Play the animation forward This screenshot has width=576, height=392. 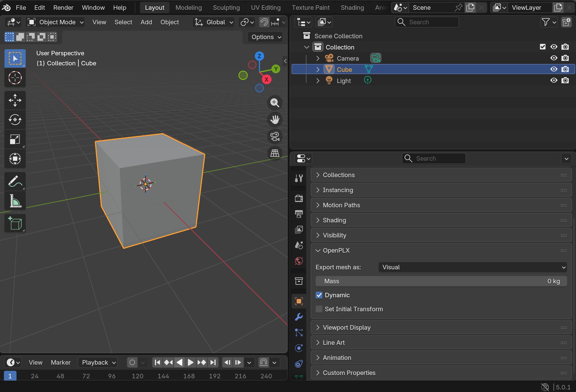pos(190,362)
